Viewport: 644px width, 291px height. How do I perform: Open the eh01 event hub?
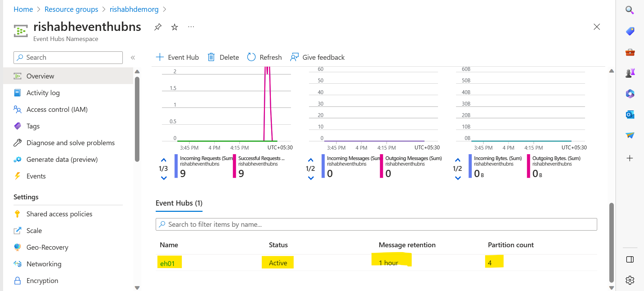[x=168, y=264]
